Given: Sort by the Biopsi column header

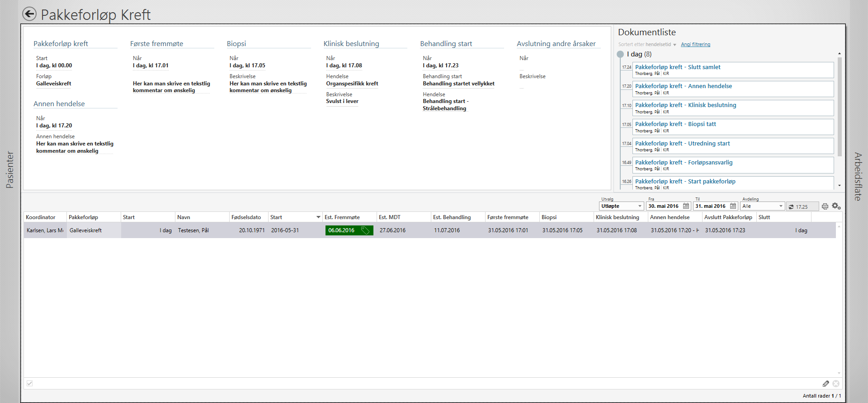Looking at the screenshot, I should [x=566, y=217].
